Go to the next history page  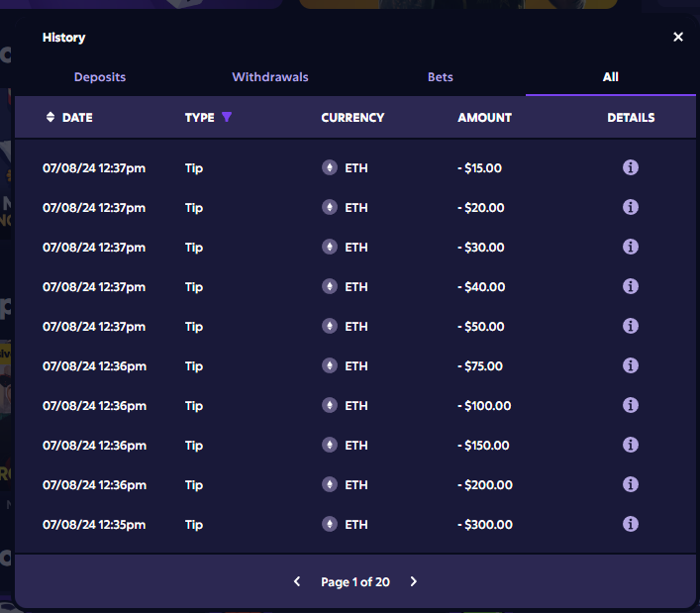[414, 581]
